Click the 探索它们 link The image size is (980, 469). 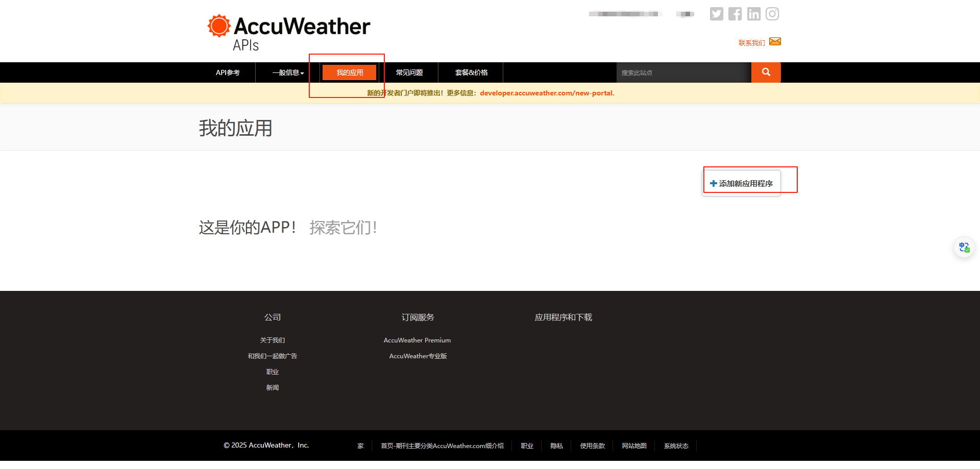pos(342,228)
